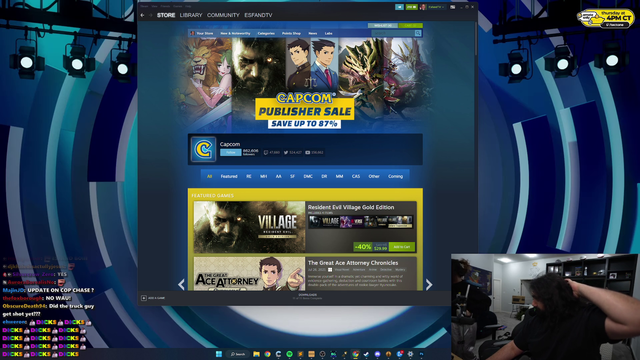Open Spotify from the taskbar
Viewport: 640px width, 360px height.
coord(289,354)
